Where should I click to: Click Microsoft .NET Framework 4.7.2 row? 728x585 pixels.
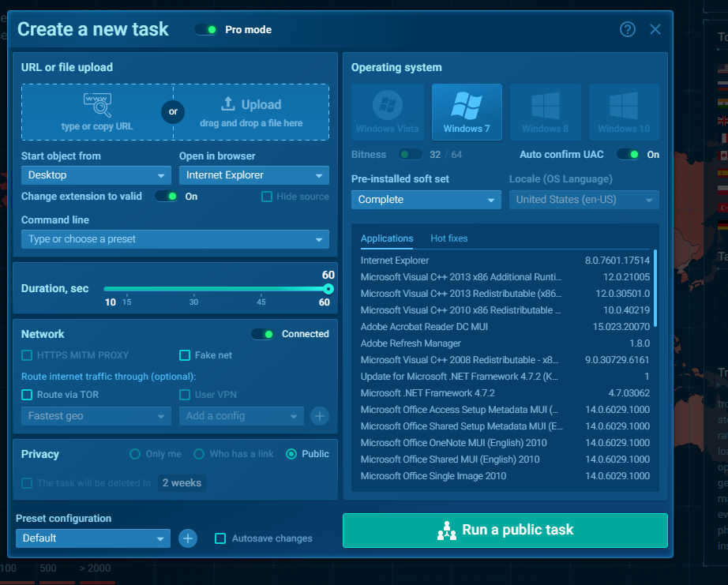click(x=505, y=393)
